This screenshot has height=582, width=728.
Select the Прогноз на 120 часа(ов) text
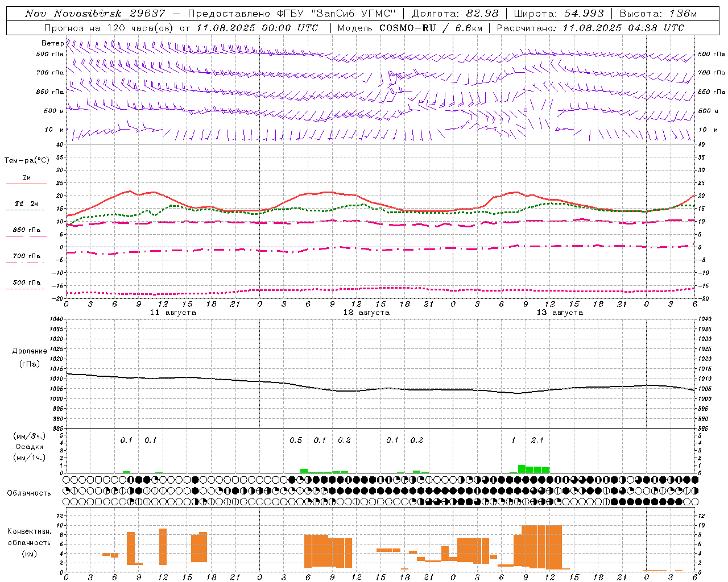109,28
